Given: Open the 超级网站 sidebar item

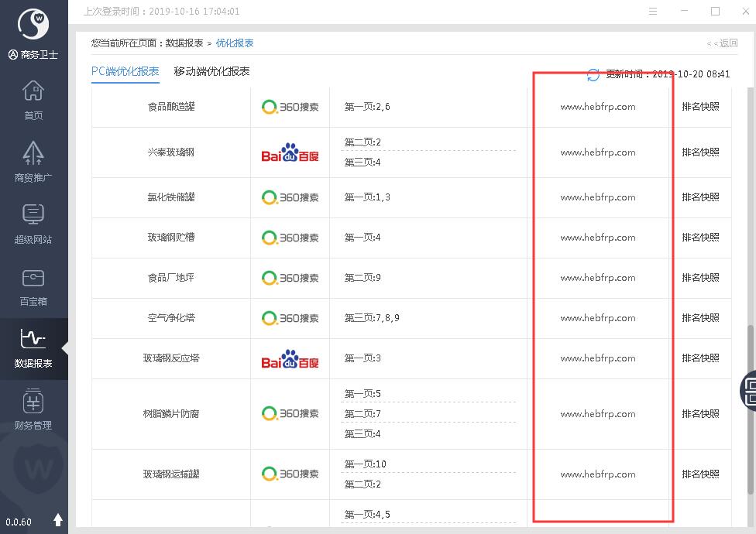Looking at the screenshot, I should tap(33, 224).
